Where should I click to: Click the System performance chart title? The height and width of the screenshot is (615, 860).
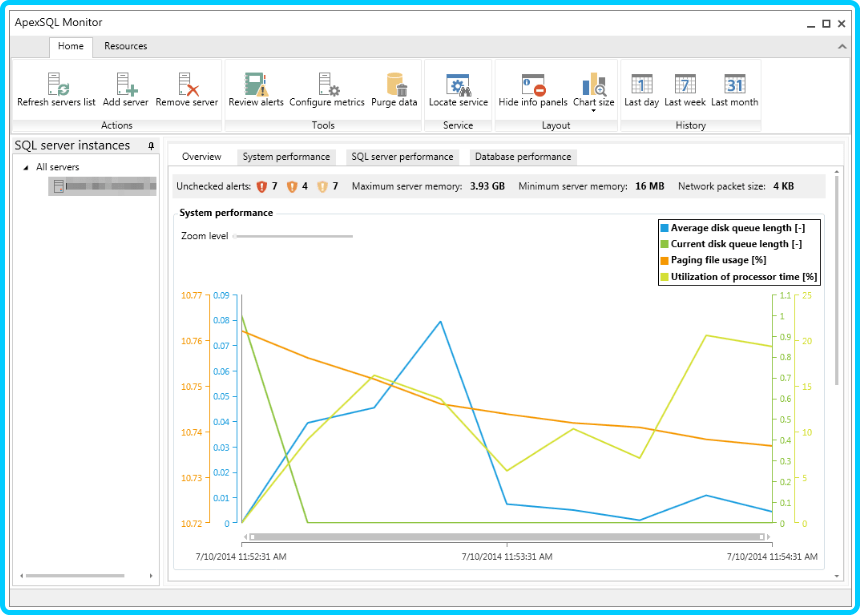(226, 213)
